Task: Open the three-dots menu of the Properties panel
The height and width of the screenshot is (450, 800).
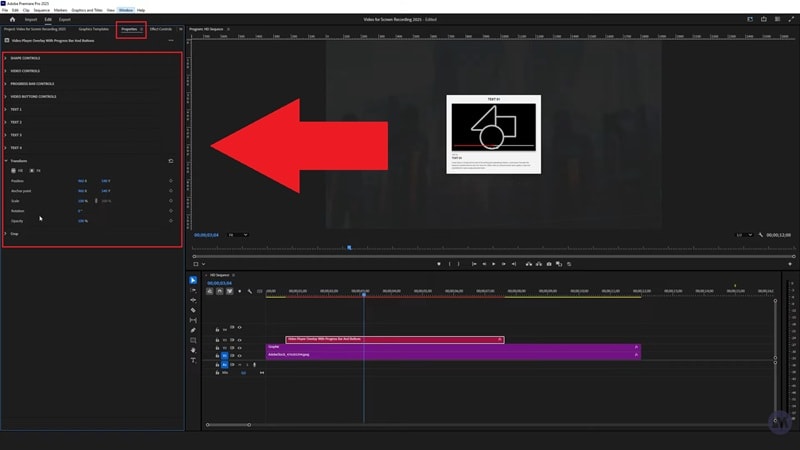Action: point(171,40)
